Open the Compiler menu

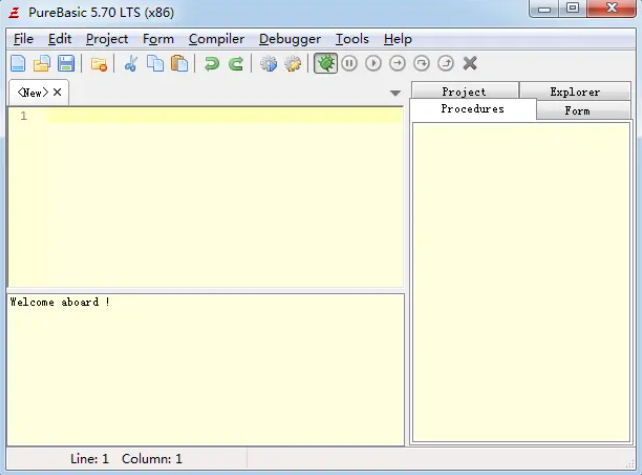216,39
